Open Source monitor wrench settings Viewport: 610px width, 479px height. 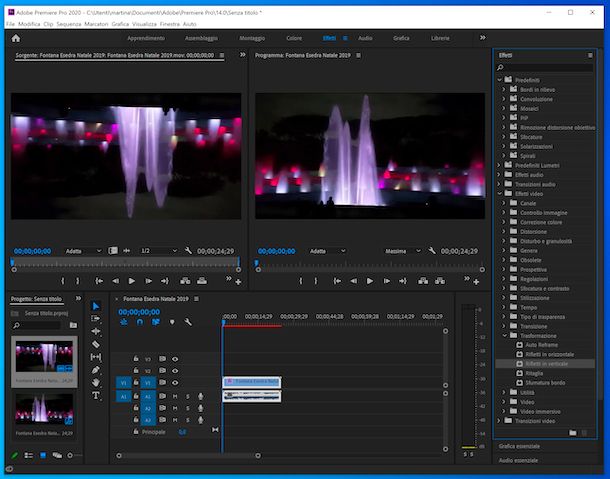188,251
